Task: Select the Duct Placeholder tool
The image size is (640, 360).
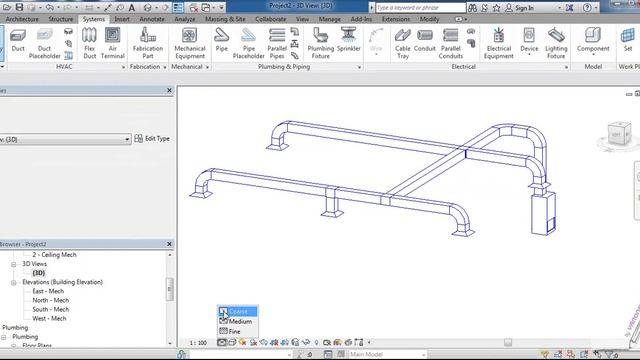Action: 44,43
